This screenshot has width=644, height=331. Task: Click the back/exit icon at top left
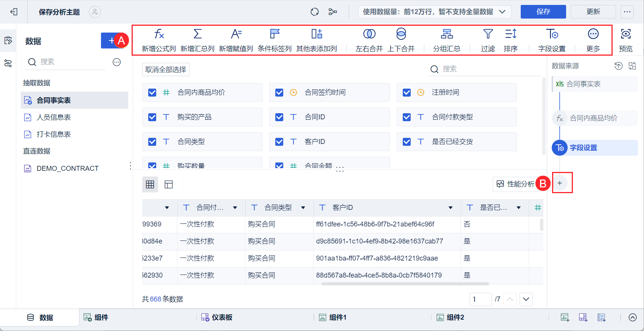coord(14,12)
